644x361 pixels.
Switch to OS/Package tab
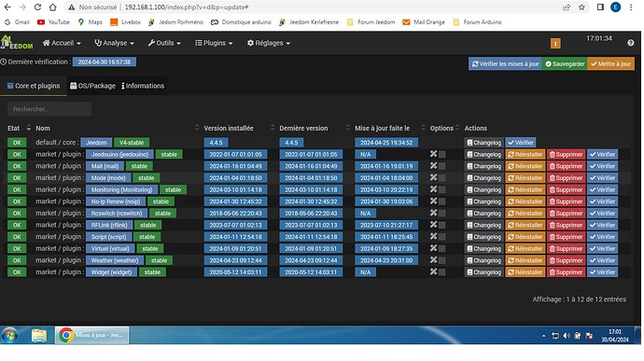coord(92,86)
